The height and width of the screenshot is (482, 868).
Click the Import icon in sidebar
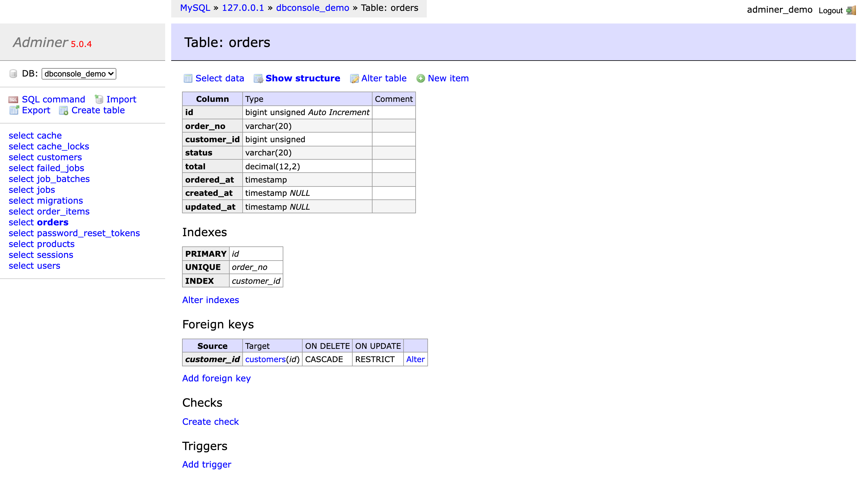[99, 99]
